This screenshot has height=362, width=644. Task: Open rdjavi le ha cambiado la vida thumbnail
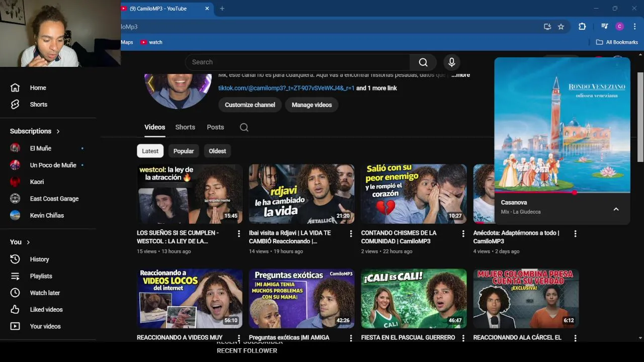point(302,194)
